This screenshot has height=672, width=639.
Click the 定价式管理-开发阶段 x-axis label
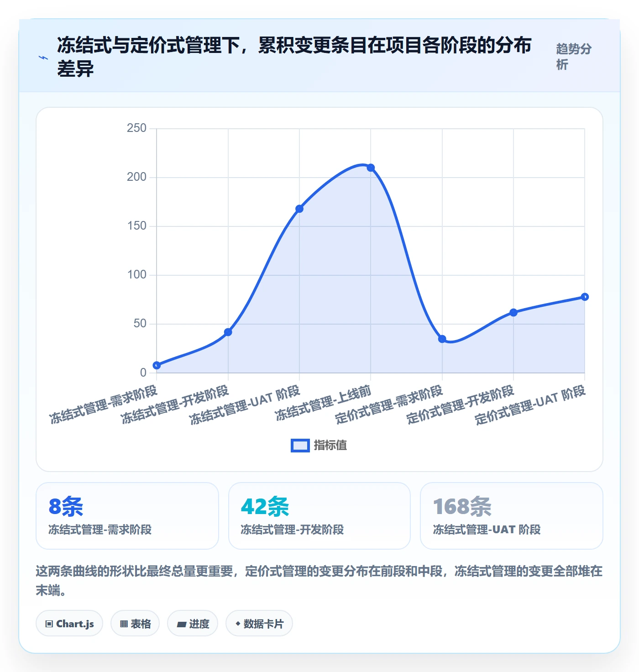pos(461,404)
